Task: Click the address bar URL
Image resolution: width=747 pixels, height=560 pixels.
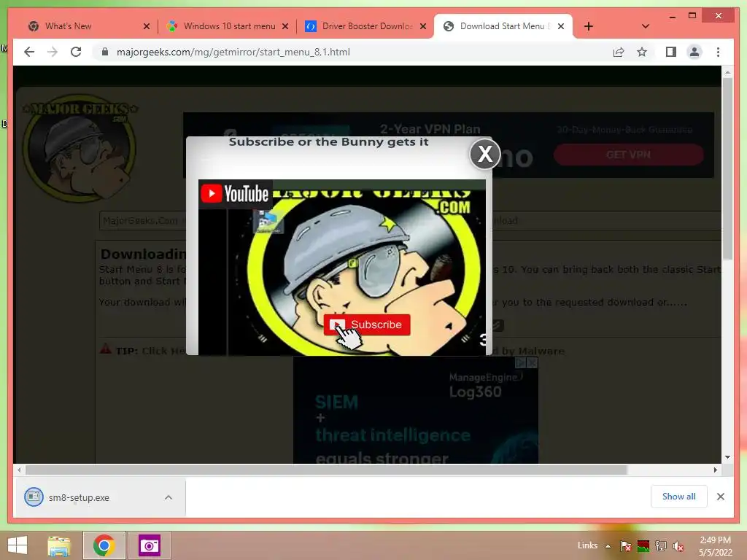Action: (x=233, y=52)
